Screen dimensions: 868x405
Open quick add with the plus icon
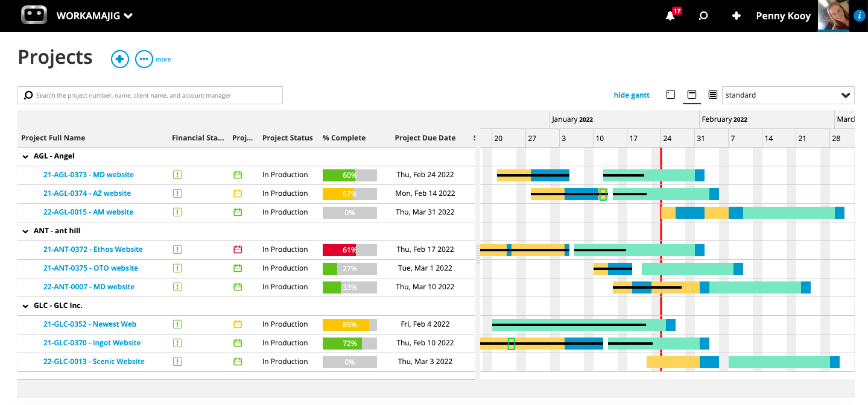click(x=736, y=16)
